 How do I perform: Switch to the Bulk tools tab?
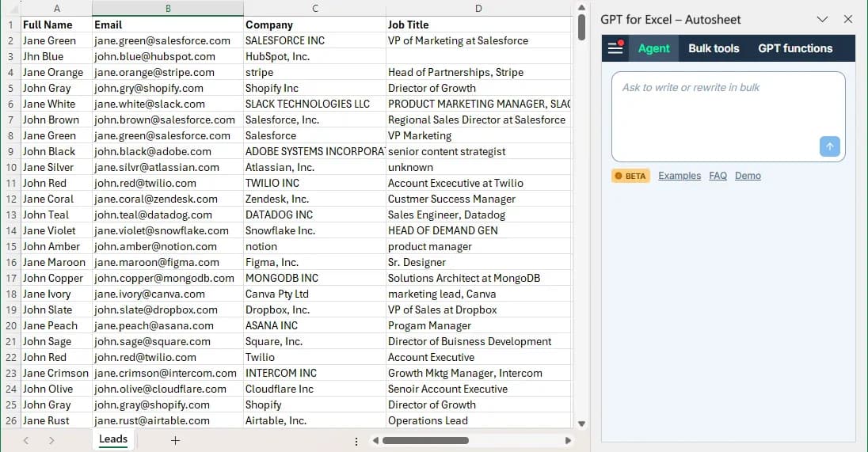coord(714,48)
